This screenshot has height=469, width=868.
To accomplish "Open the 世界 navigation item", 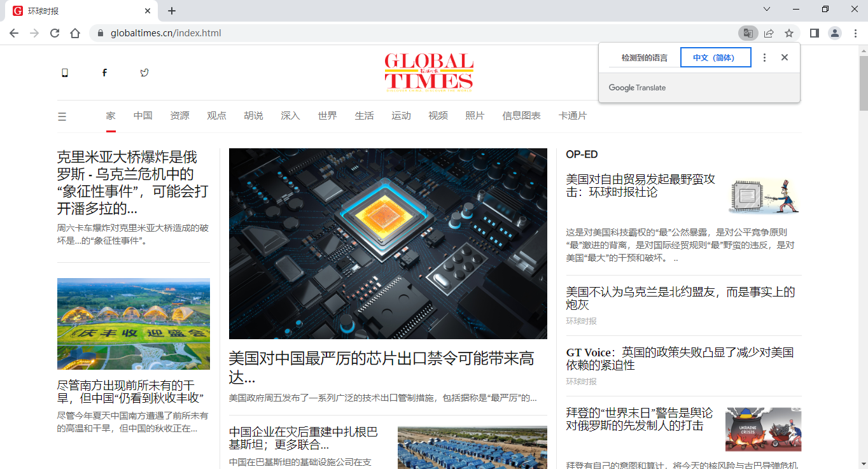I will coord(328,116).
